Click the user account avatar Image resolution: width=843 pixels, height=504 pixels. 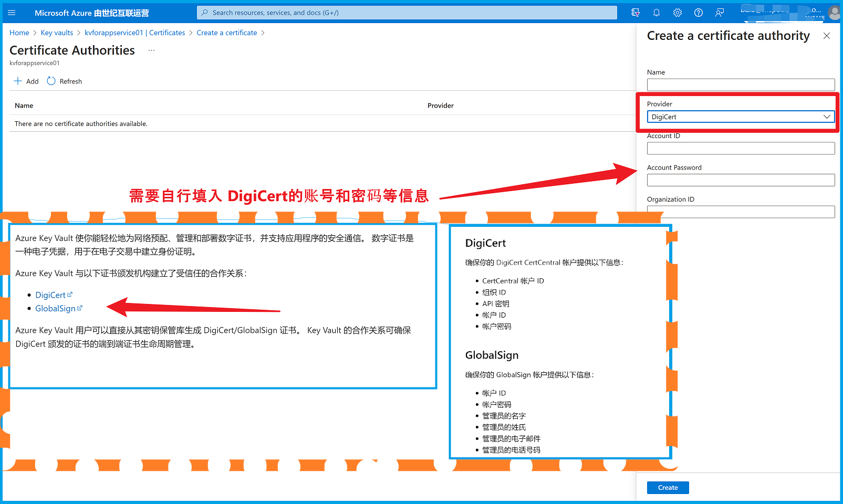coord(834,13)
